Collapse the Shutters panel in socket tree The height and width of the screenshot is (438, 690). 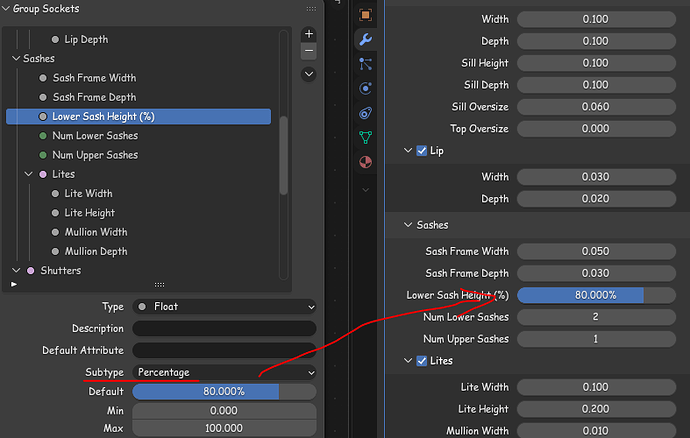(16, 270)
